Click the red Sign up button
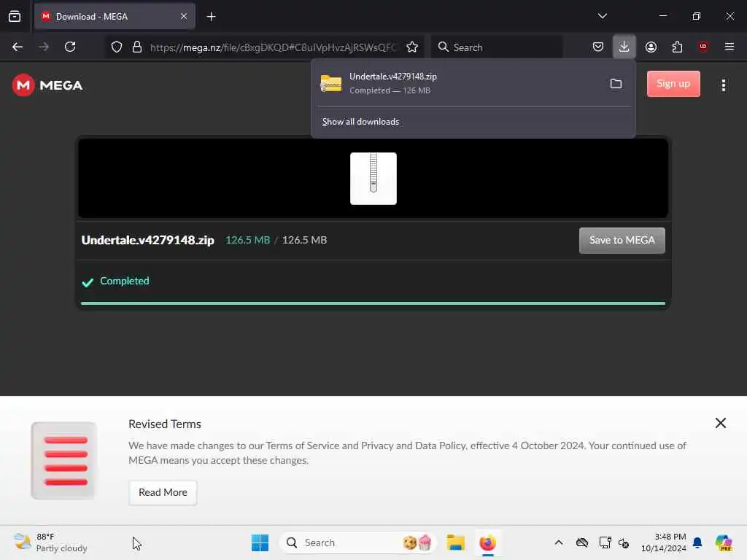The image size is (747, 560). point(673,84)
